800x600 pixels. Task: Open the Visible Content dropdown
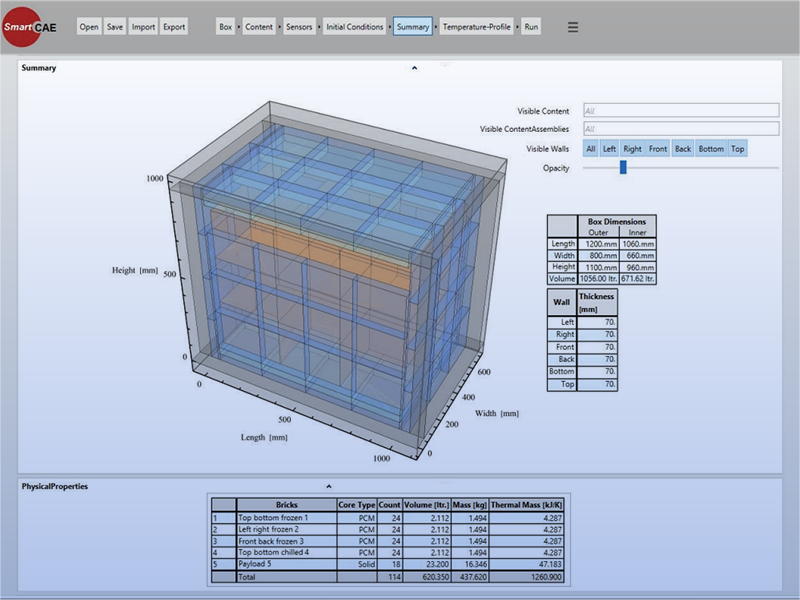tap(679, 111)
